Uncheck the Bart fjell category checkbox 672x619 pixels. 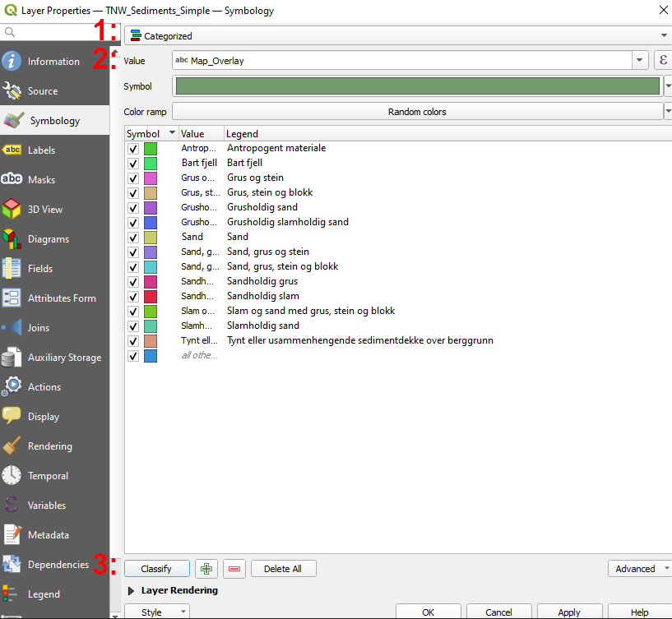click(133, 164)
